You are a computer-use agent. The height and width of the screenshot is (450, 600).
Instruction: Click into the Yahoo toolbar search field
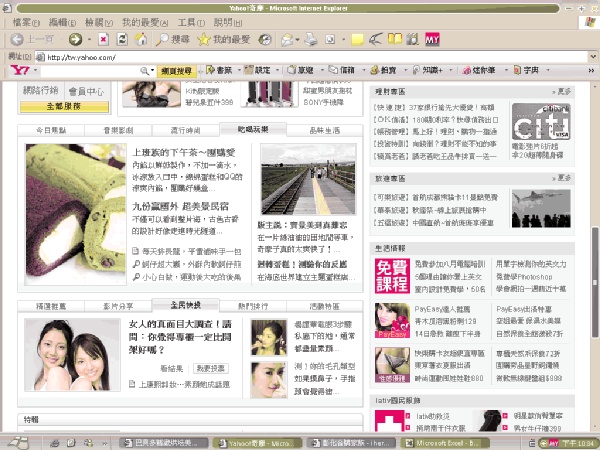pos(91,71)
